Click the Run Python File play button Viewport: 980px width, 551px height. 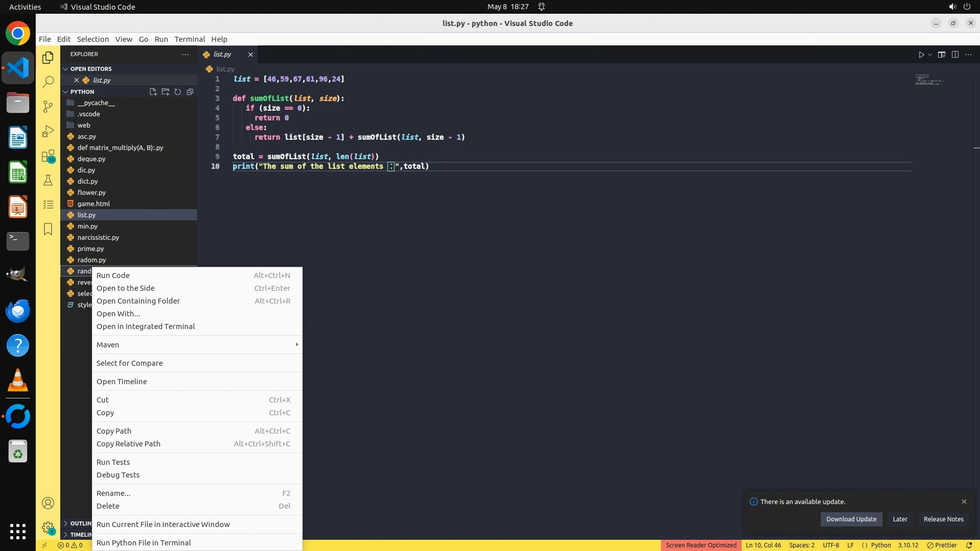tap(921, 55)
